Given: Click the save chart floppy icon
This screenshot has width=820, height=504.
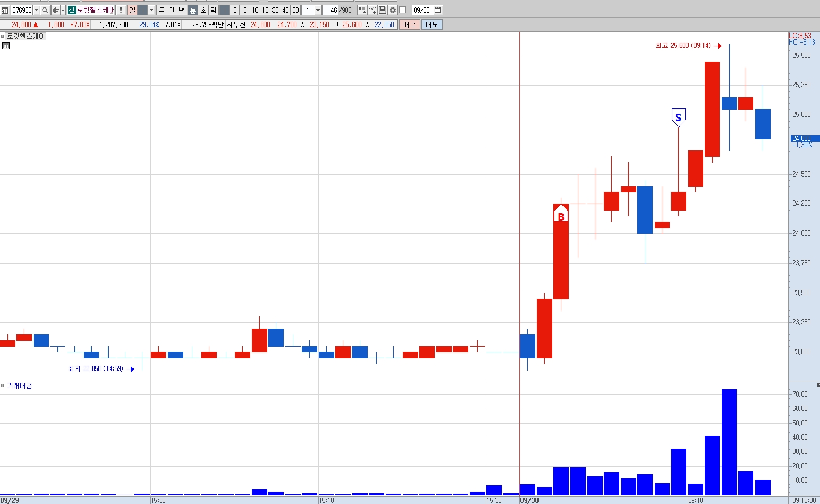Looking at the screenshot, I should (383, 10).
